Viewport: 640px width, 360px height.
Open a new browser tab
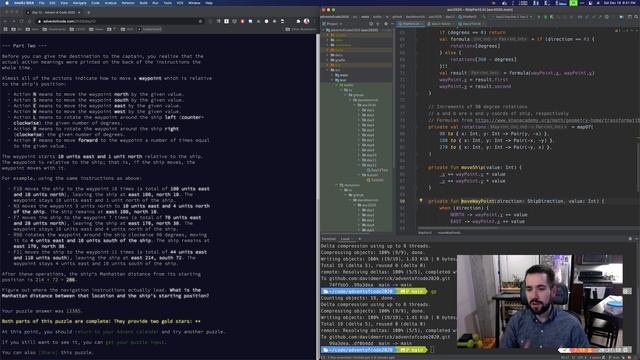[x=89, y=12]
